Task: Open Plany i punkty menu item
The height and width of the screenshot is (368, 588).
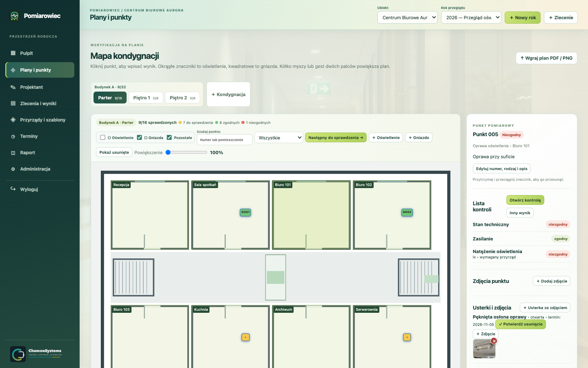Action: 40,70
